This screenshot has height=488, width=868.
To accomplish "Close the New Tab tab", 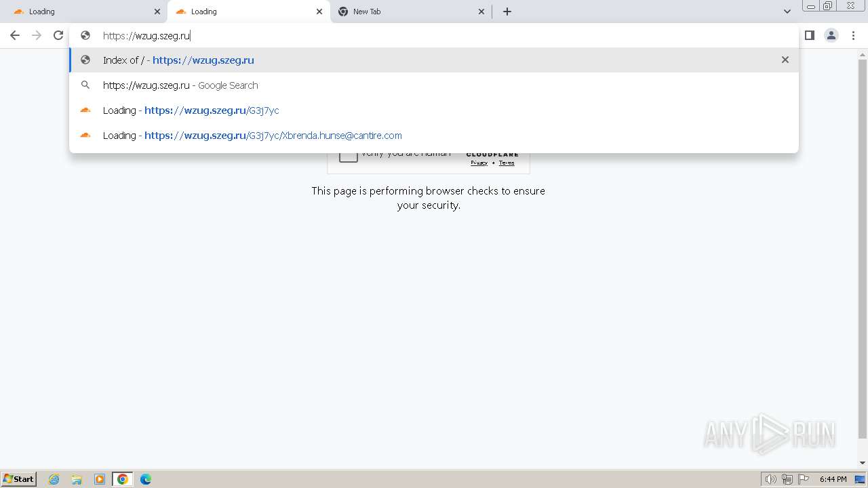I will (481, 12).
